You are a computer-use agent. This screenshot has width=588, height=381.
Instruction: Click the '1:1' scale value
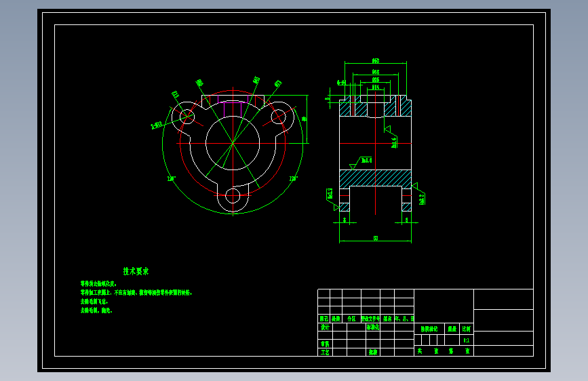[x=467, y=340]
